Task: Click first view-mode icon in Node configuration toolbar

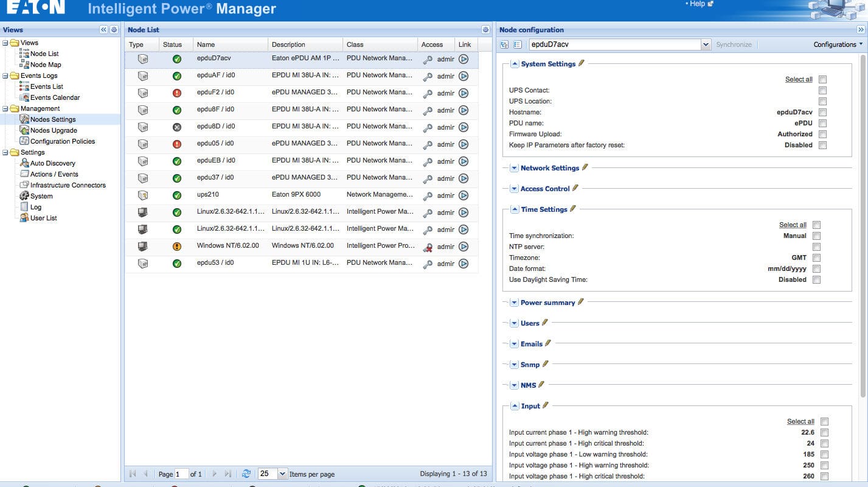Action: pos(504,44)
